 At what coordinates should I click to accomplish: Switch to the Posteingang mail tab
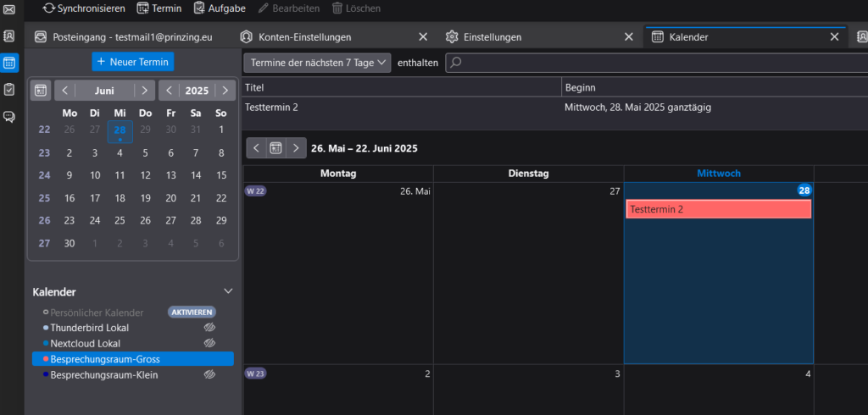pos(125,37)
